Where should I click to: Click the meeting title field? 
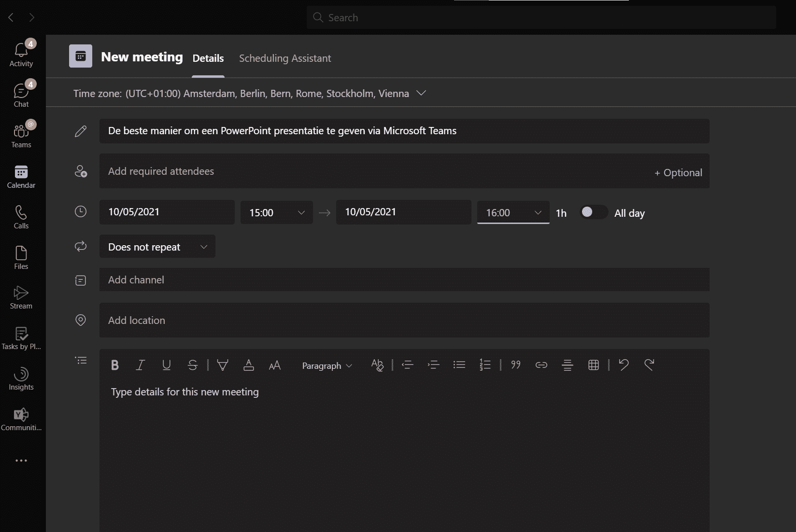pos(404,131)
